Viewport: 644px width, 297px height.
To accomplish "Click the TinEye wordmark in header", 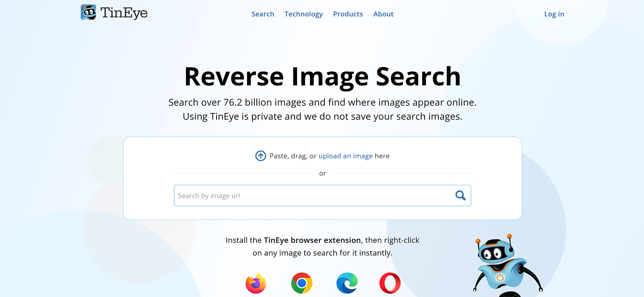I will click(124, 13).
